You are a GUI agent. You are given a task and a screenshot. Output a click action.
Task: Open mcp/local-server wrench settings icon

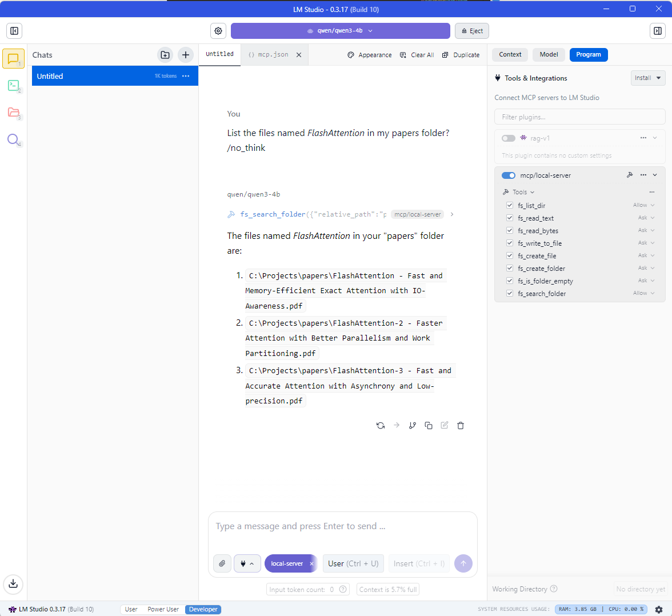[630, 175]
